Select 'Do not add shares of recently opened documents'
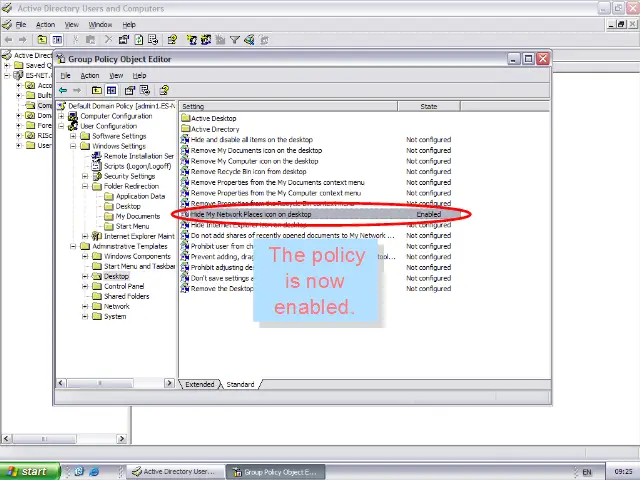Image resolution: width=640 pixels, height=480 pixels. [288, 236]
